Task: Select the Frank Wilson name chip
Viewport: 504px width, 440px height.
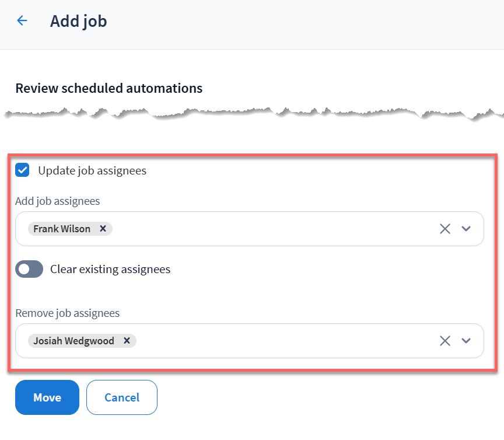Action: point(62,229)
